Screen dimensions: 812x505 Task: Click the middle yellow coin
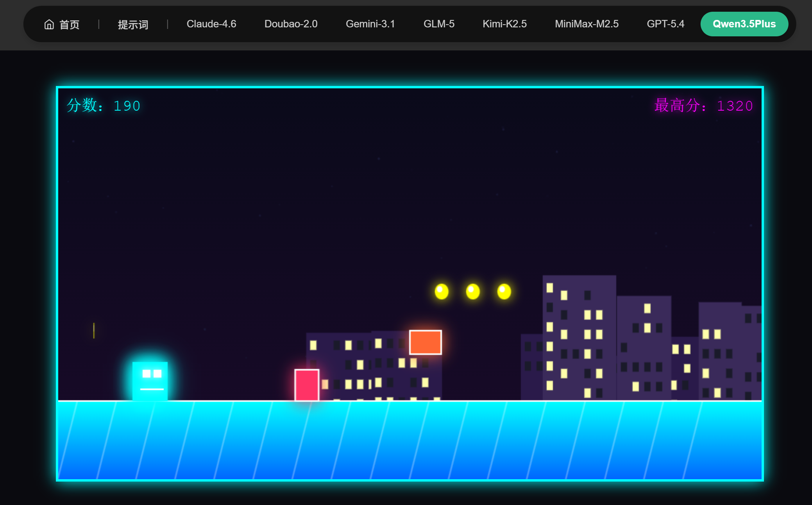click(x=473, y=292)
